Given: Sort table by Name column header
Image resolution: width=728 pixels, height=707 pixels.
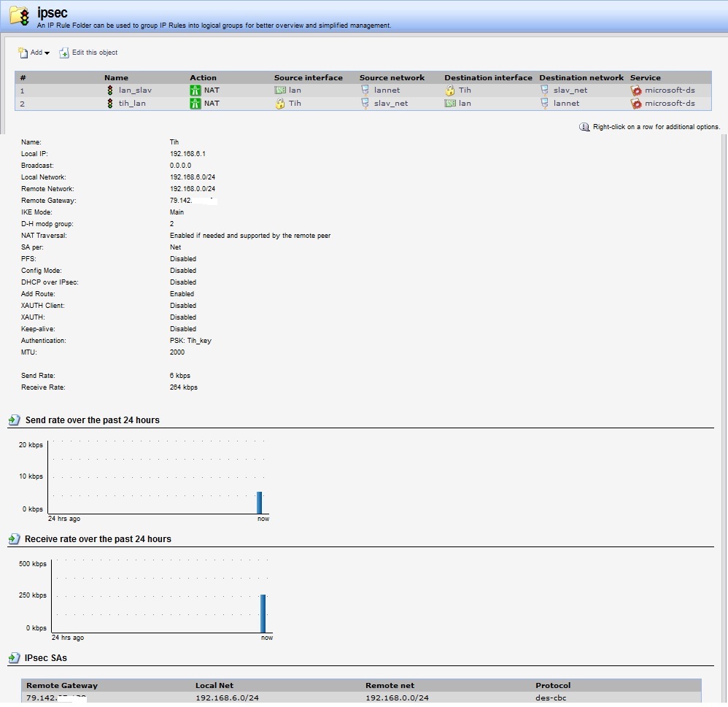Looking at the screenshot, I should (x=116, y=77).
